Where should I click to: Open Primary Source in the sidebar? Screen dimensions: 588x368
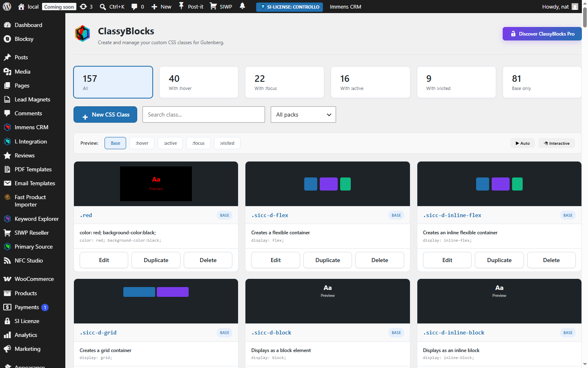click(x=33, y=247)
